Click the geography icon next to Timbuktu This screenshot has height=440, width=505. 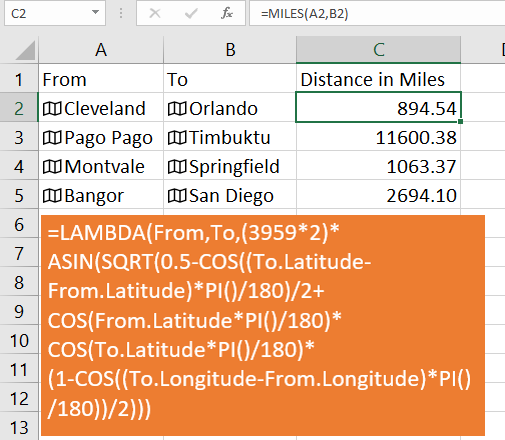(x=177, y=138)
